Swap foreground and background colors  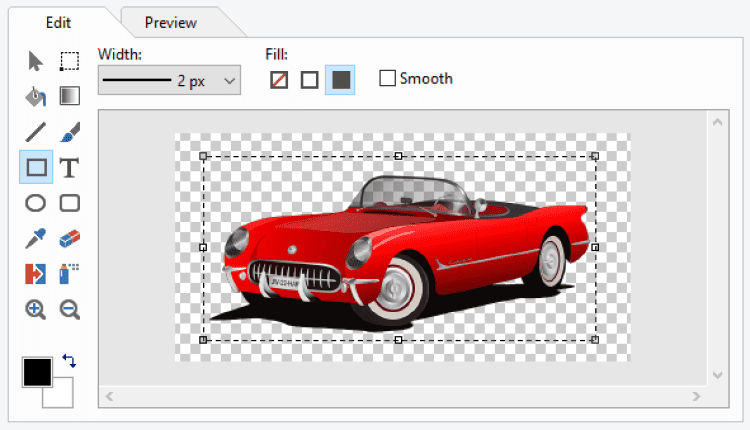[x=69, y=360]
